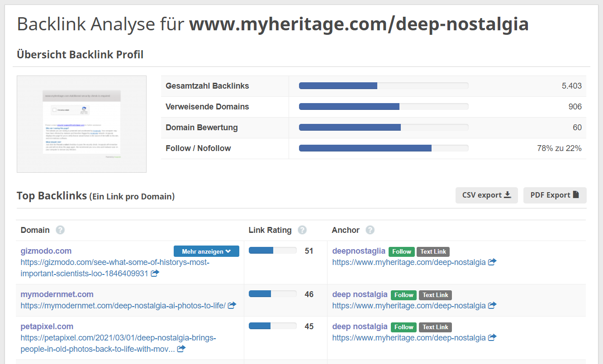Click the CSV export button

pos(486,195)
